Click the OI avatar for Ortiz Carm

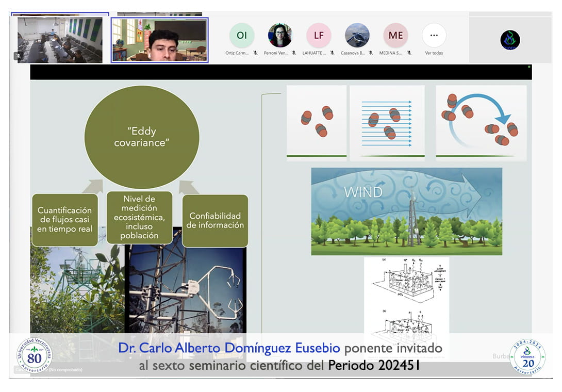[x=241, y=36]
